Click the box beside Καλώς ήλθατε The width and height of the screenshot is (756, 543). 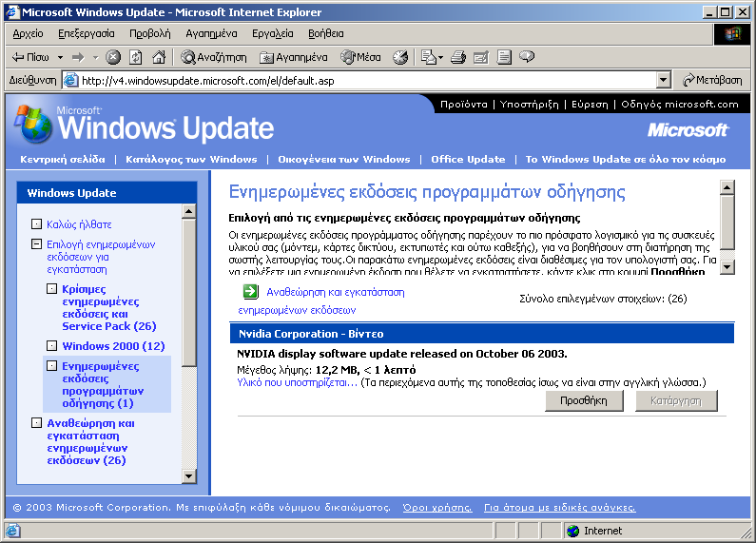(x=36, y=223)
